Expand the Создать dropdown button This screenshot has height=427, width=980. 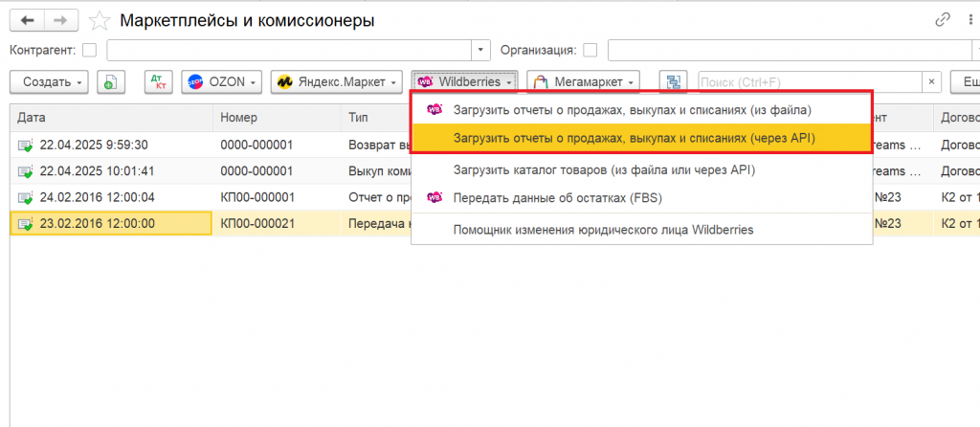click(x=50, y=82)
